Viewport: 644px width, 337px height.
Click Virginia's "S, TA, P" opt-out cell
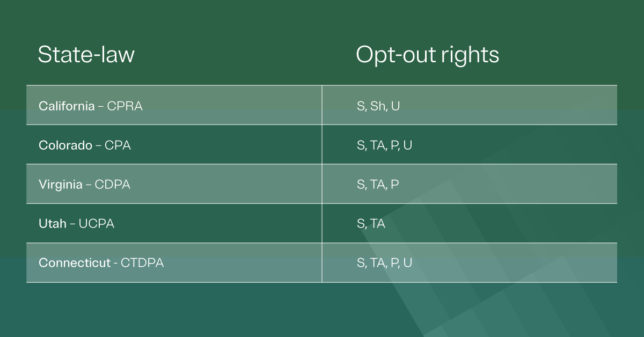(x=378, y=185)
